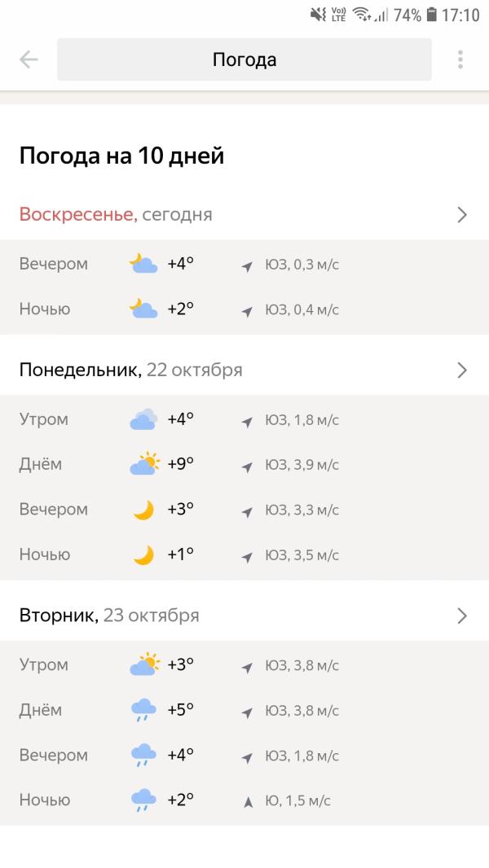Open the three-dot overflow menu
The width and height of the screenshot is (489, 868).
[460, 59]
